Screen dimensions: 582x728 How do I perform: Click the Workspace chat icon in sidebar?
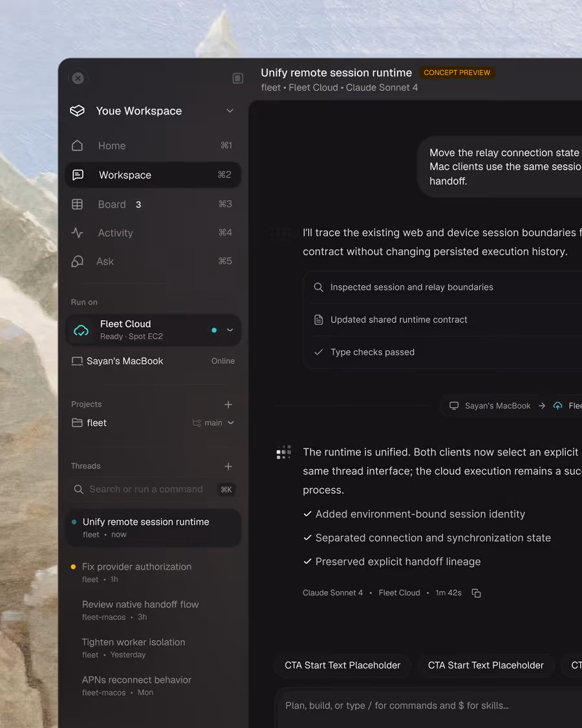(x=78, y=175)
